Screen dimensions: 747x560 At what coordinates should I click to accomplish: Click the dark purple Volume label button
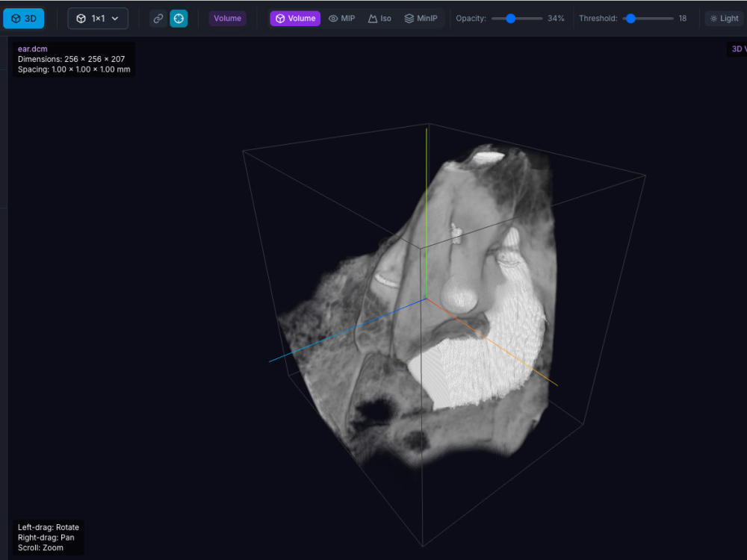[x=227, y=19]
